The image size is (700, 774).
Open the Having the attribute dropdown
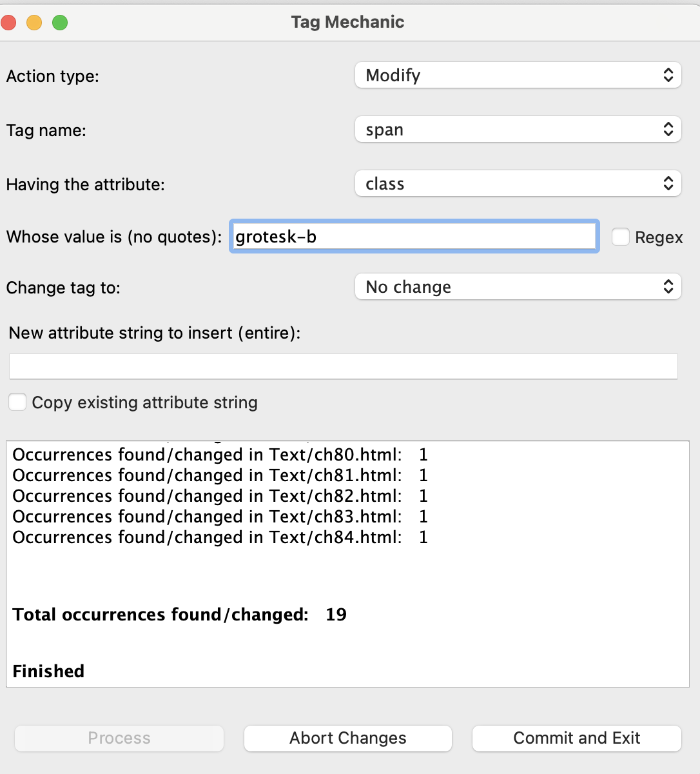[518, 184]
